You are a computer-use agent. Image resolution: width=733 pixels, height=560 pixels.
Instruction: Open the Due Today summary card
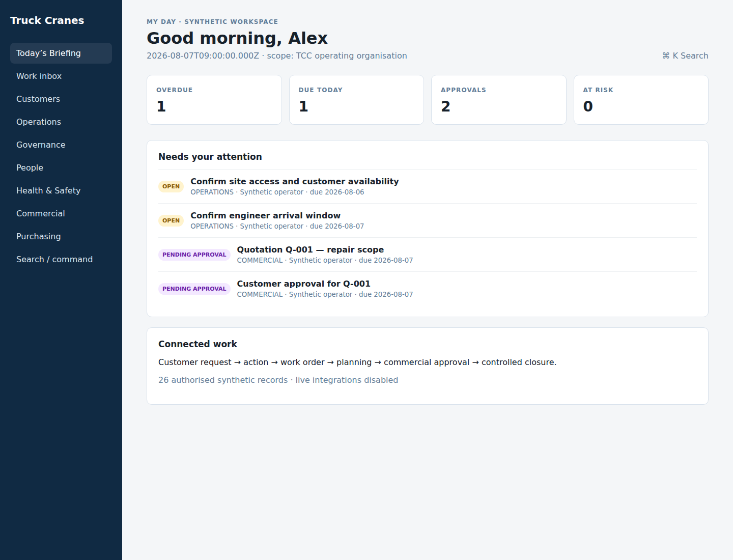[356, 100]
